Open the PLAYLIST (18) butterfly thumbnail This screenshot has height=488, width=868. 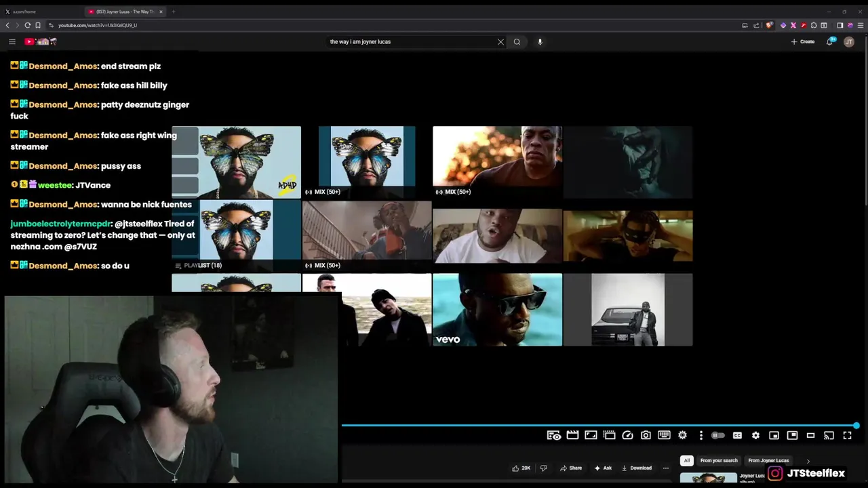(x=236, y=235)
